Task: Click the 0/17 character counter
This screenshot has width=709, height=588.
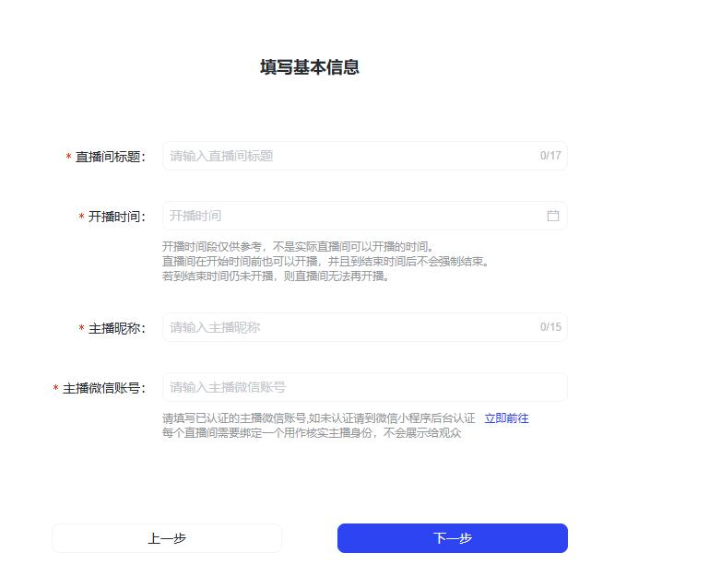Action: [x=550, y=156]
